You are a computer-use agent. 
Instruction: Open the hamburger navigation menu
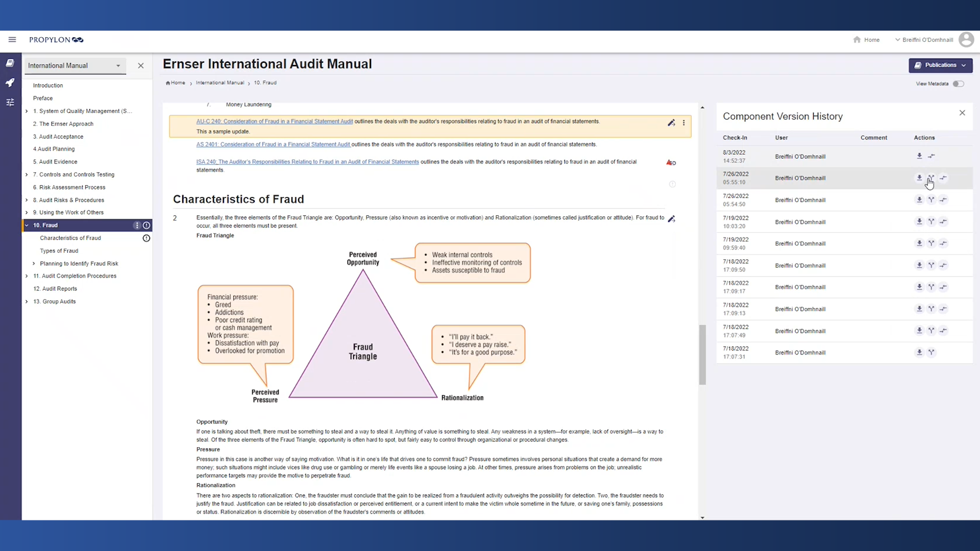(x=12, y=39)
